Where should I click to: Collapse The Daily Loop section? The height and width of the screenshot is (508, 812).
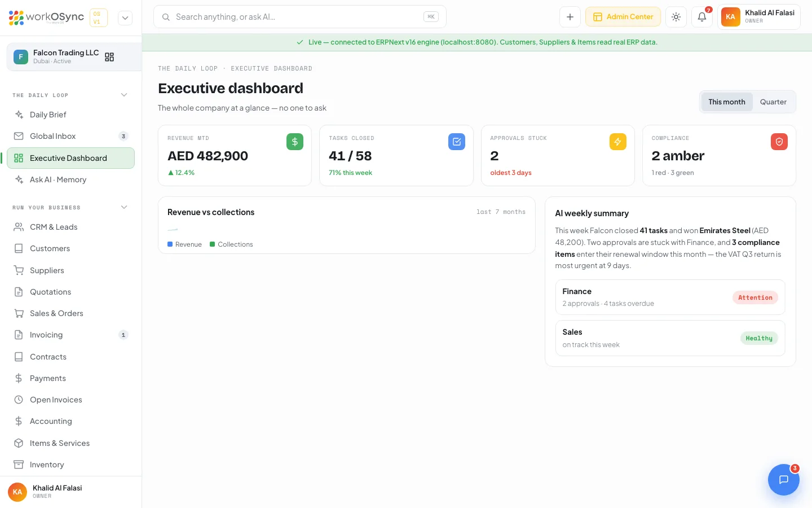[x=124, y=95]
